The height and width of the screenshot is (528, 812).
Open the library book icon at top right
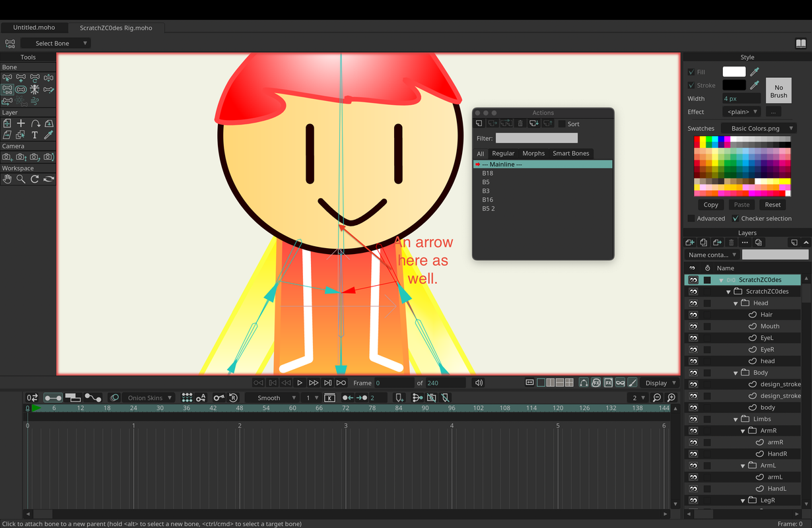click(x=801, y=44)
